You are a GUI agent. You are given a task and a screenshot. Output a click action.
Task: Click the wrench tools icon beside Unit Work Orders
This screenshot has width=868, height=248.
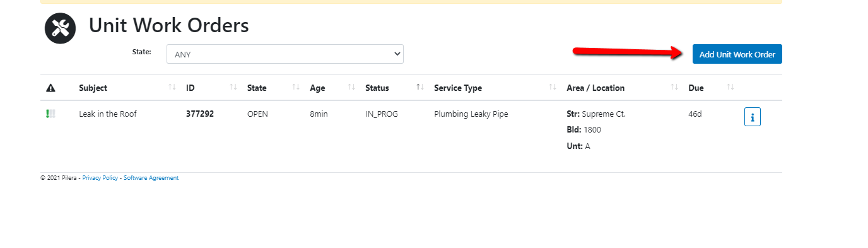tap(60, 28)
